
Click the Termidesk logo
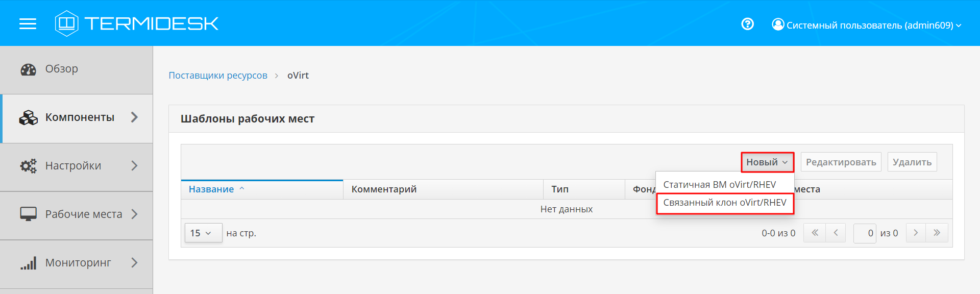[137, 23]
